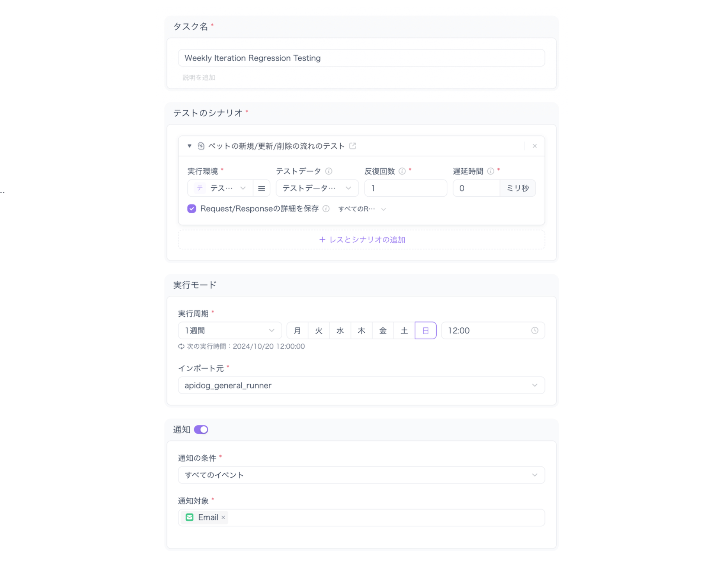Click the menu icon between environment selectors

[261, 188]
